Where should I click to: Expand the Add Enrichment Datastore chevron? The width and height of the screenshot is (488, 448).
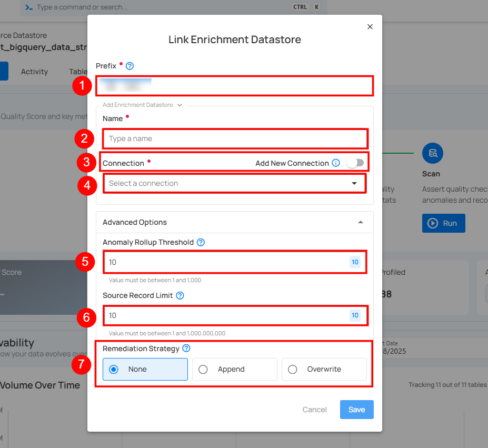[180, 105]
